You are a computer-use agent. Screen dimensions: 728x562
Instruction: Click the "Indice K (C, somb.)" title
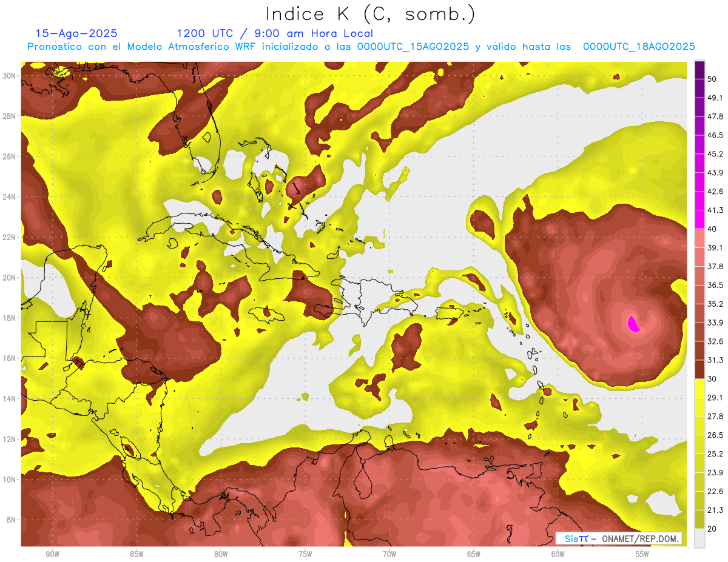[371, 15]
